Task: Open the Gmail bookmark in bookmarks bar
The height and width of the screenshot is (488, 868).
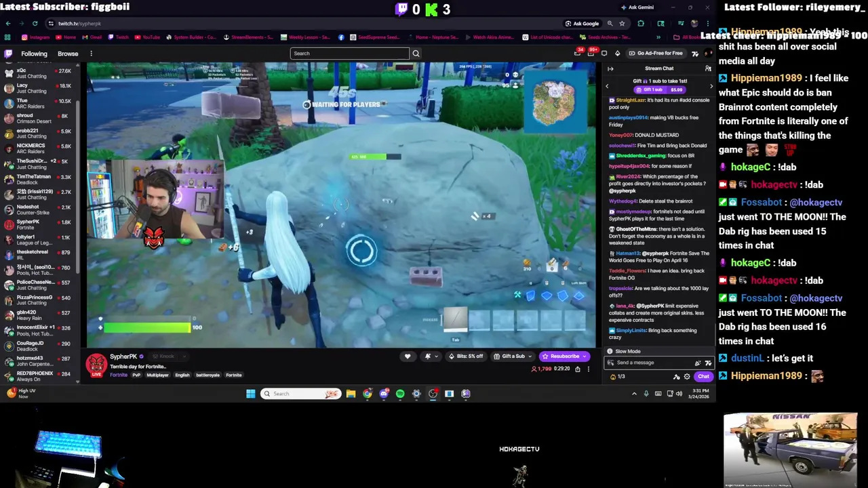Action: pos(92,37)
